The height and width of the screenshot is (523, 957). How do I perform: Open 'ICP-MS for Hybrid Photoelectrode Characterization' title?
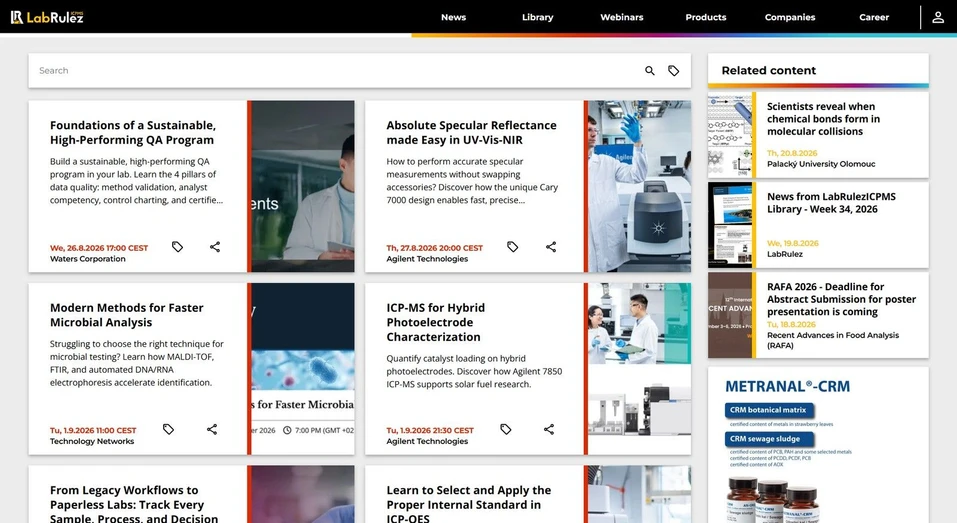click(436, 322)
